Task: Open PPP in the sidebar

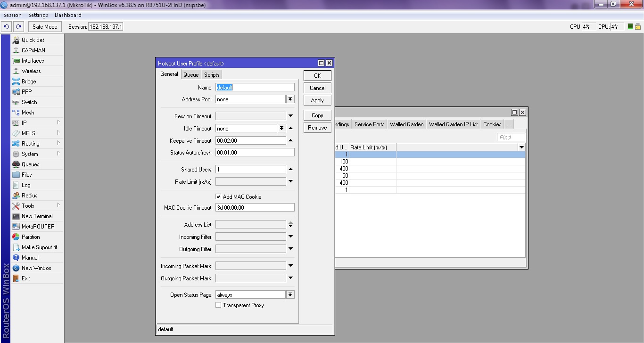Action: click(x=37, y=92)
